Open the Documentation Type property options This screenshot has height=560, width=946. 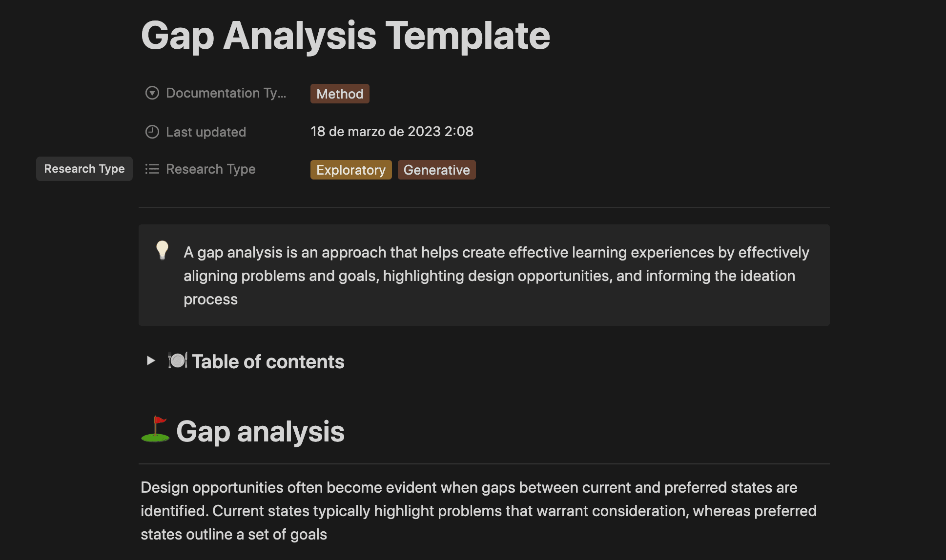point(226,93)
